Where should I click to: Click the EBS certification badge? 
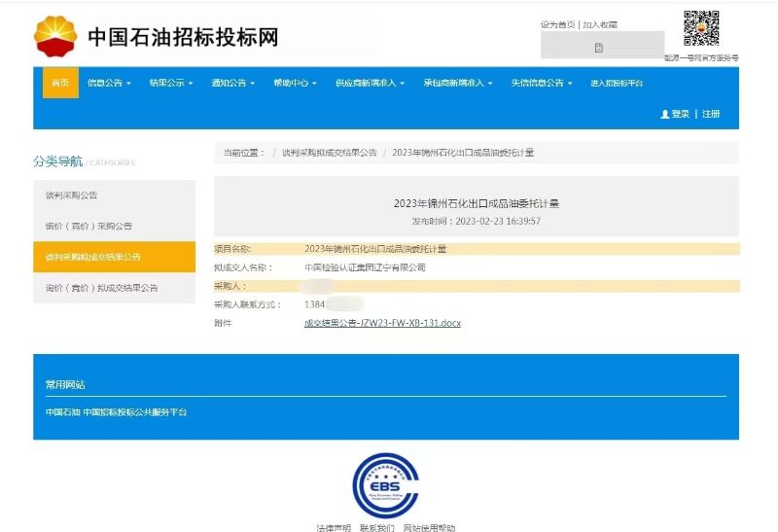pyautogui.click(x=385, y=485)
